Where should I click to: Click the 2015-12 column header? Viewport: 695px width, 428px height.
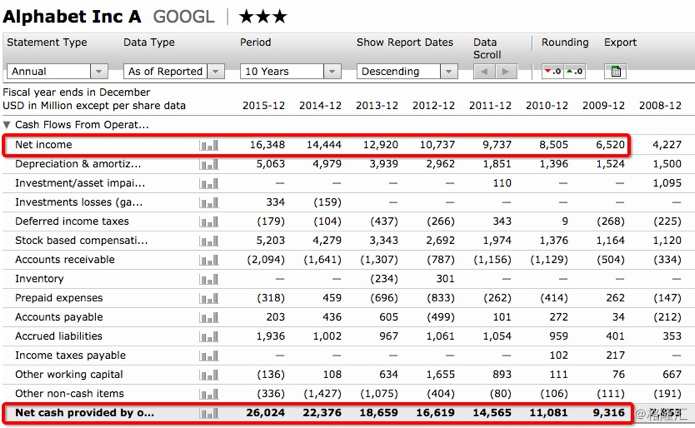[263, 105]
